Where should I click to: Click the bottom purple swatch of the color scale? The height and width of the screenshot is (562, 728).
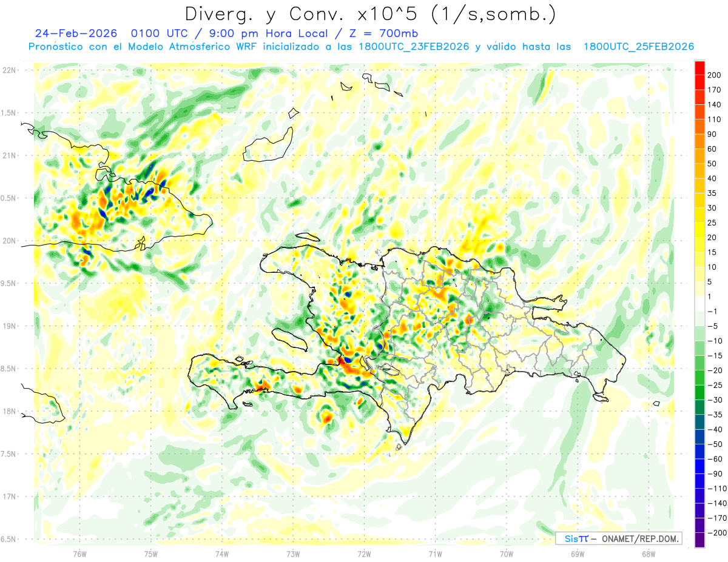click(699, 540)
